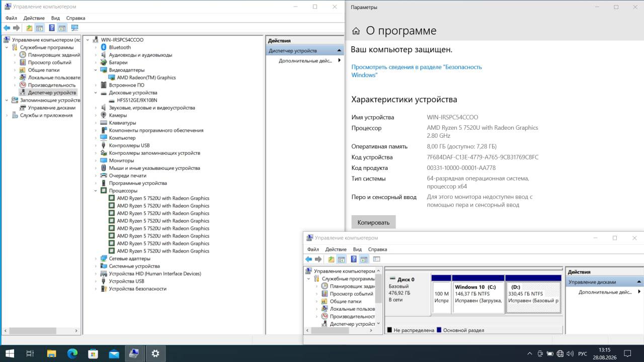Image resolution: width=644 pixels, height=362 pixels.
Task: Click Forward arrow in Device Manager window toolbar
Action: (17, 28)
